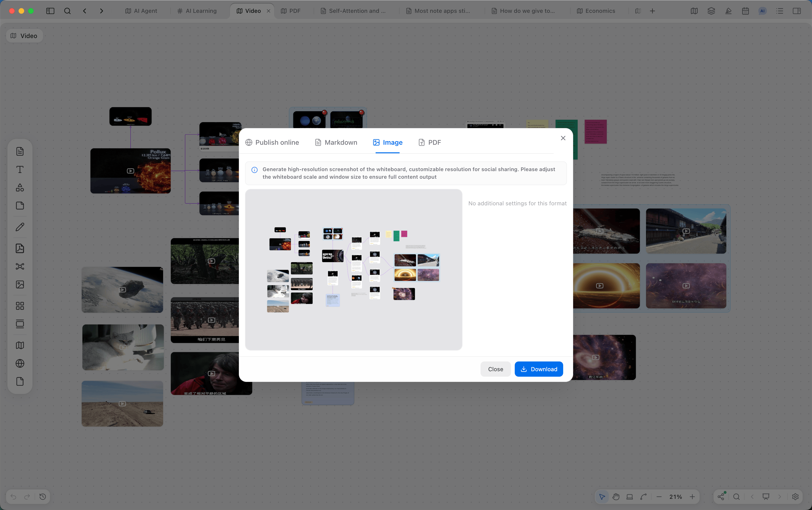Screen dimensions: 812x510
Task: Open the layers stack icon in top bar
Action: pos(711,11)
